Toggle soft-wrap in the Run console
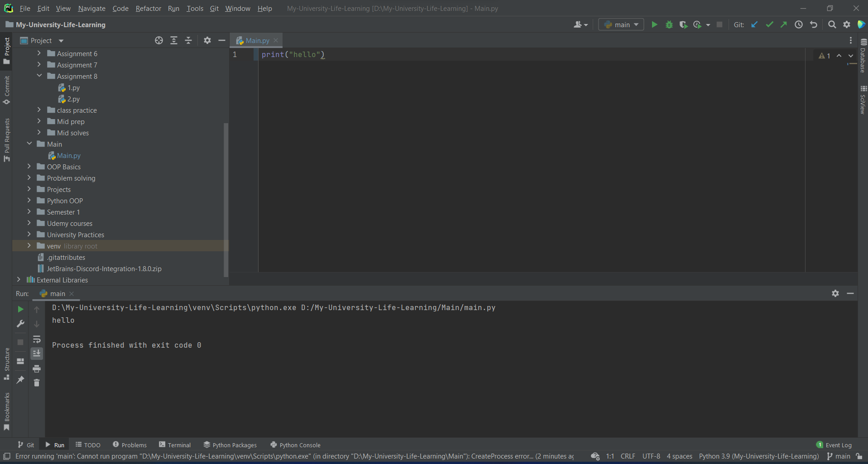The image size is (868, 464). (x=37, y=340)
